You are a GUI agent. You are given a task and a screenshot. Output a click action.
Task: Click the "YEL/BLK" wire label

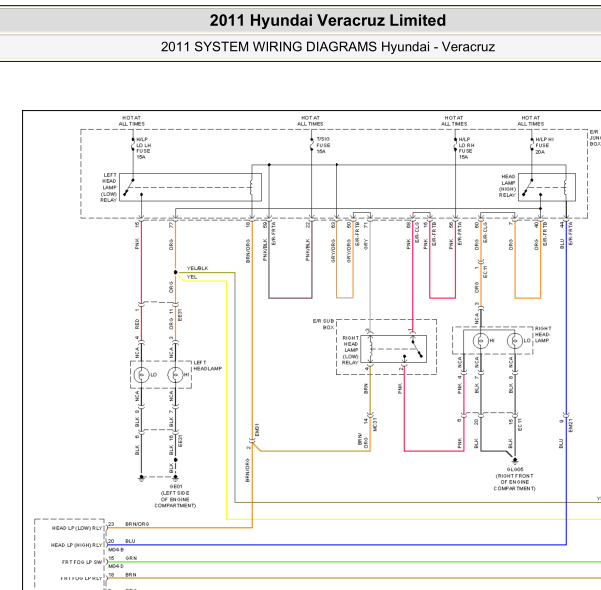197,268
